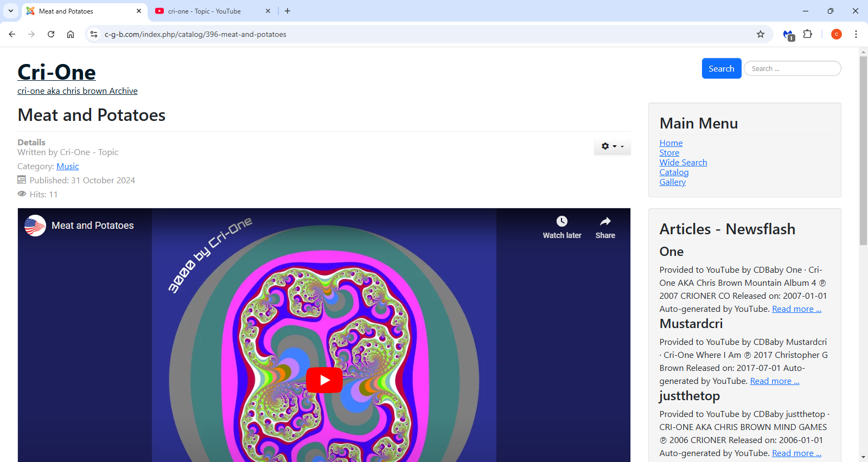Open the Music category link

[68, 166]
